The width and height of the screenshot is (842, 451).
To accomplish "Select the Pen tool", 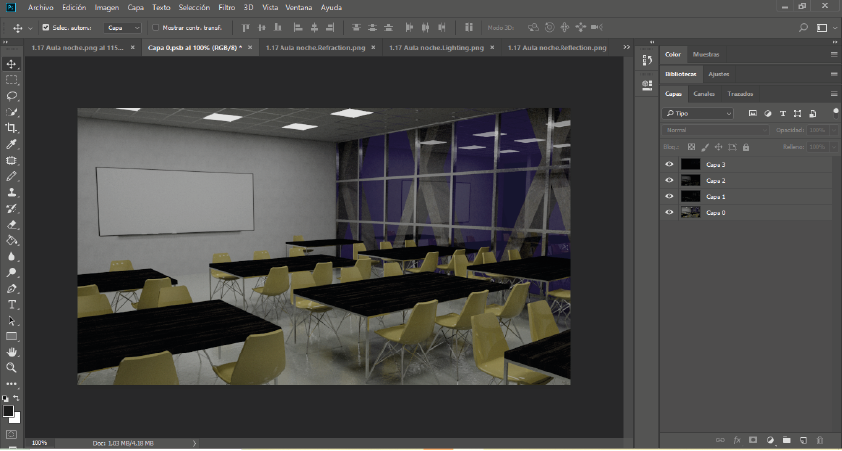I will [11, 289].
